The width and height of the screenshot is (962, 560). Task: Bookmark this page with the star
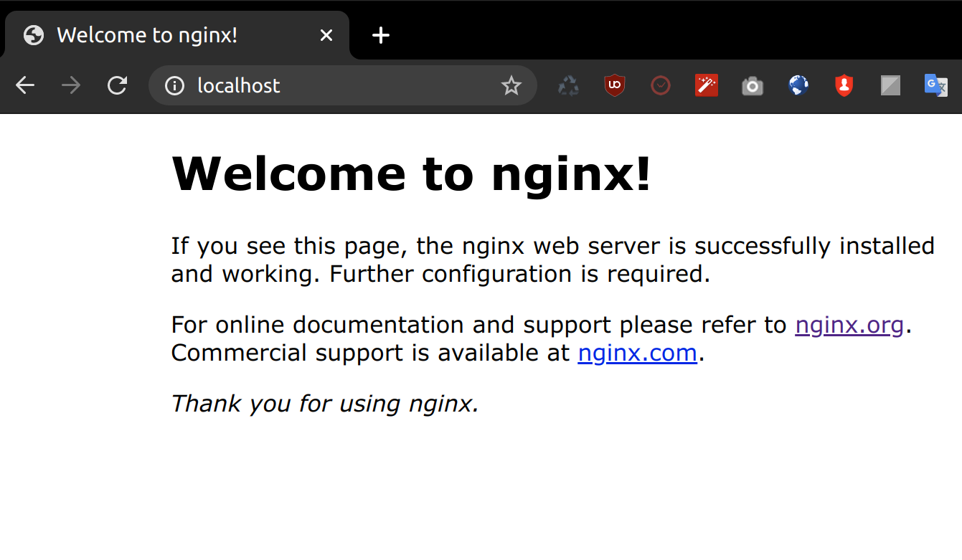511,86
